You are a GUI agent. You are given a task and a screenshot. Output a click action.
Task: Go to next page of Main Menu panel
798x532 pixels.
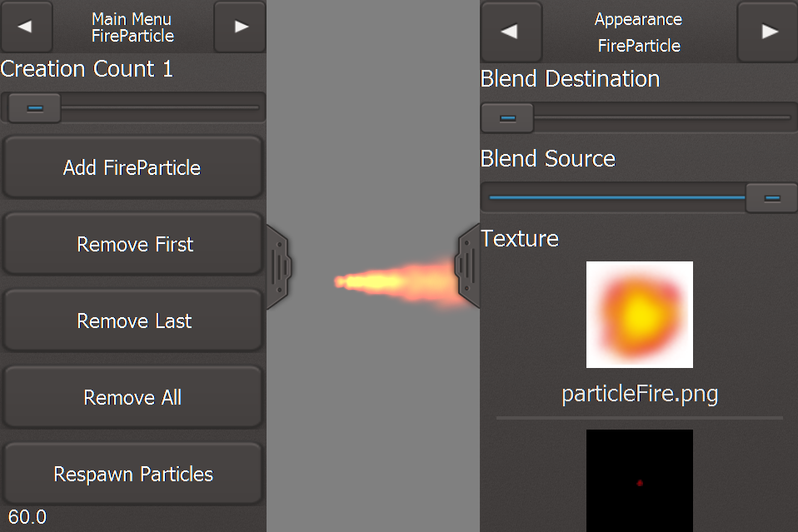pos(240,26)
